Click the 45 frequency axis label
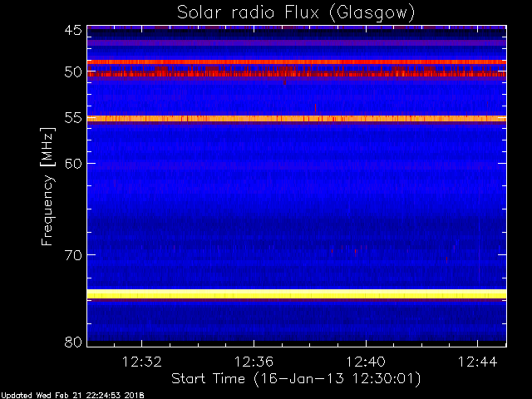Viewport: 532px width, 399px height. point(73,31)
